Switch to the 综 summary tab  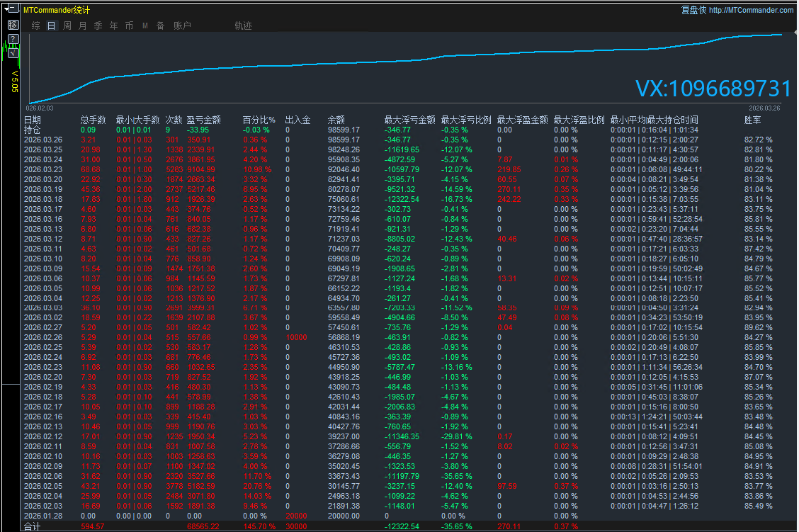coord(35,26)
